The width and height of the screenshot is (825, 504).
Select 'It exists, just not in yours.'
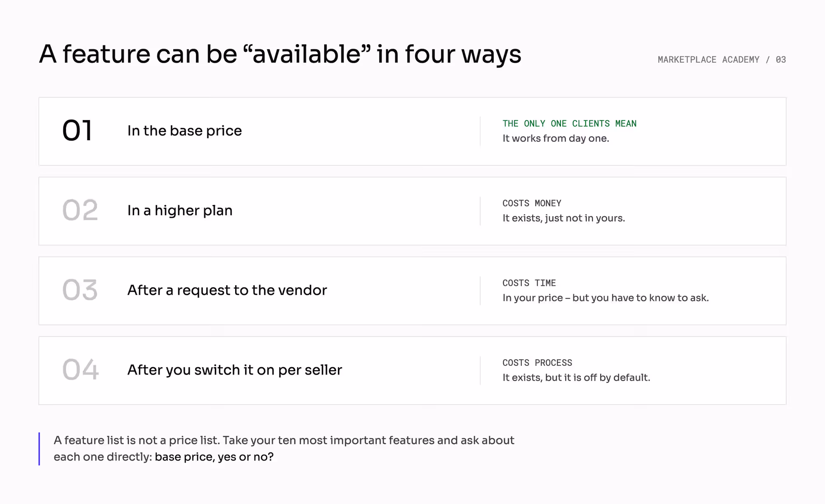(x=563, y=218)
